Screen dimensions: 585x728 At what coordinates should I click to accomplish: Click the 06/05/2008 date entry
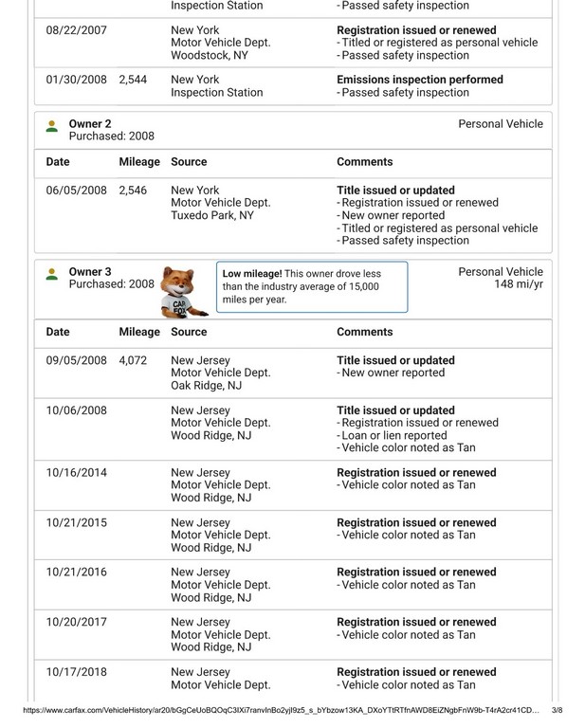point(77,191)
